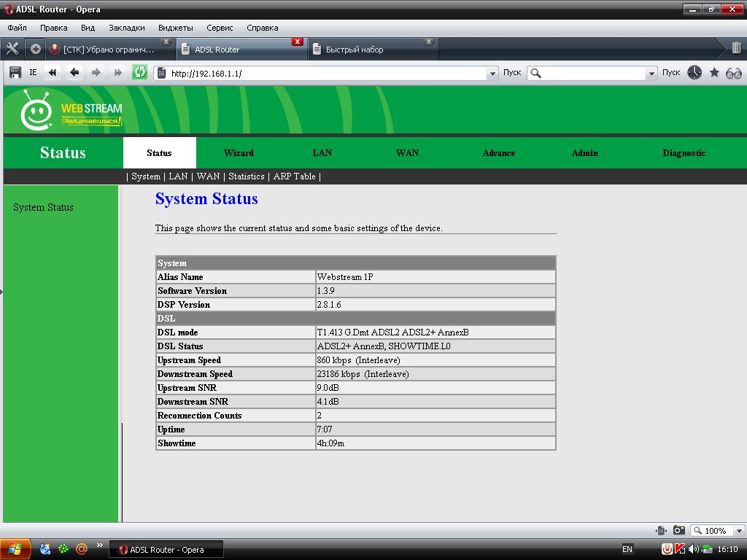Open the Diagnostic router section
The height and width of the screenshot is (560, 747).
pyautogui.click(x=684, y=153)
